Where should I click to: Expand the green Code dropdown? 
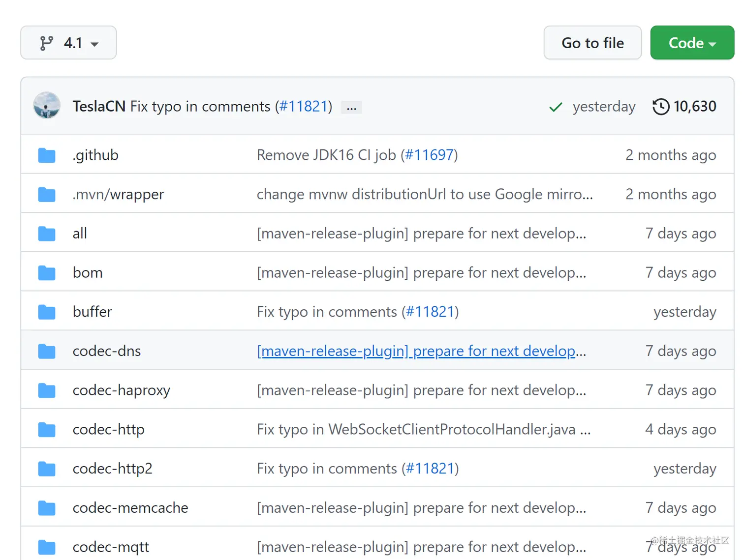pyautogui.click(x=692, y=43)
